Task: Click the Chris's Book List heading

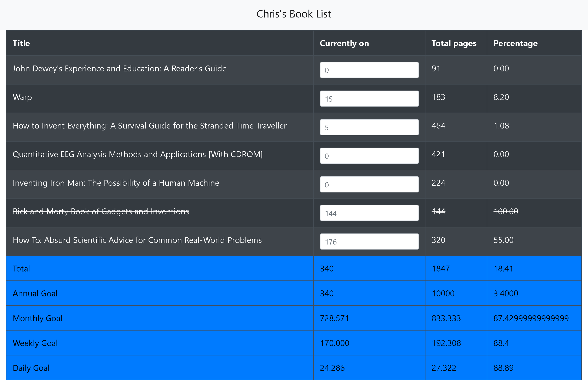Action: (294, 14)
